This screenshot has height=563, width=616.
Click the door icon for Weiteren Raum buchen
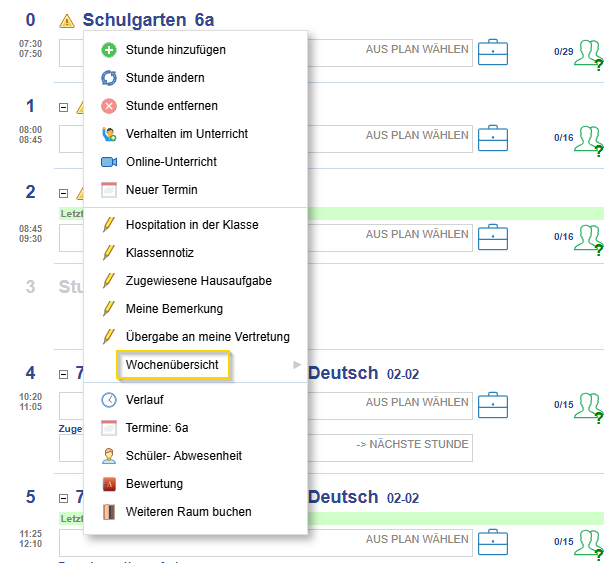tap(109, 511)
